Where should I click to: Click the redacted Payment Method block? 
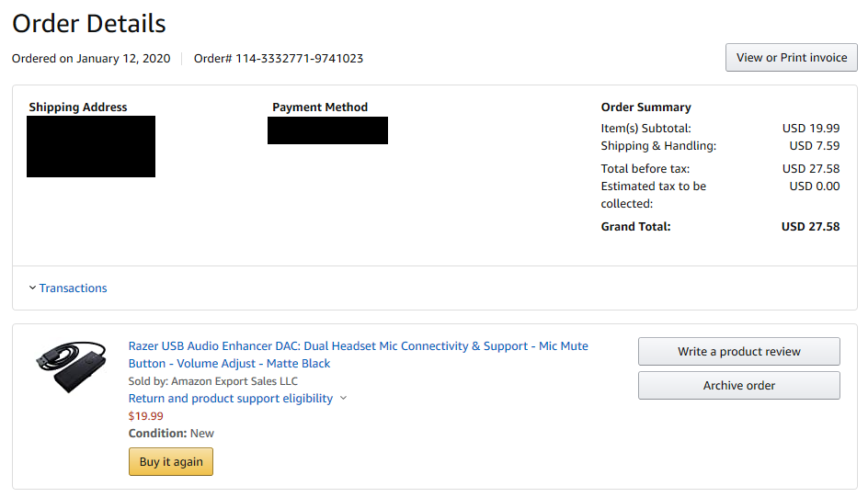pyautogui.click(x=327, y=130)
